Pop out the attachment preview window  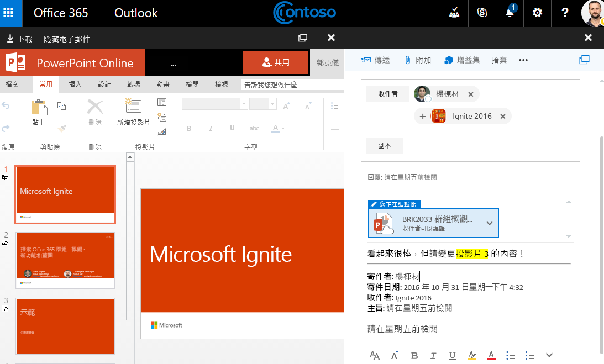[x=303, y=38]
